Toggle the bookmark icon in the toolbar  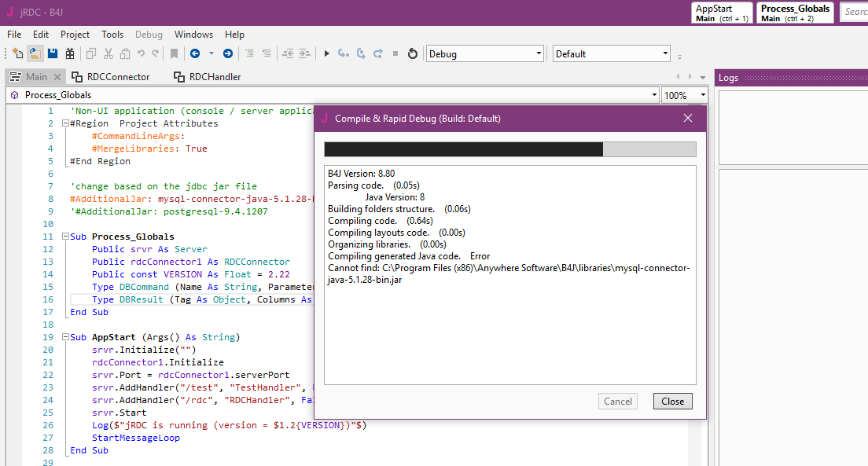click(174, 53)
